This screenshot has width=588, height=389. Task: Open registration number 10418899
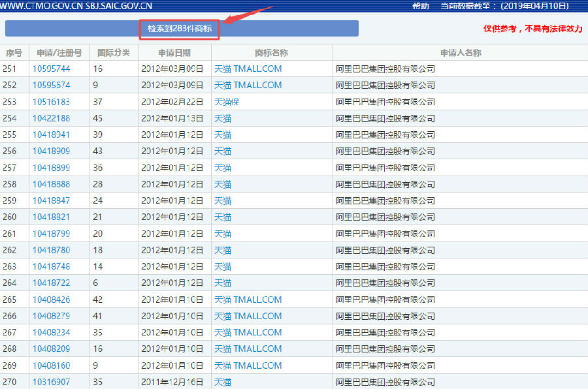tap(52, 168)
